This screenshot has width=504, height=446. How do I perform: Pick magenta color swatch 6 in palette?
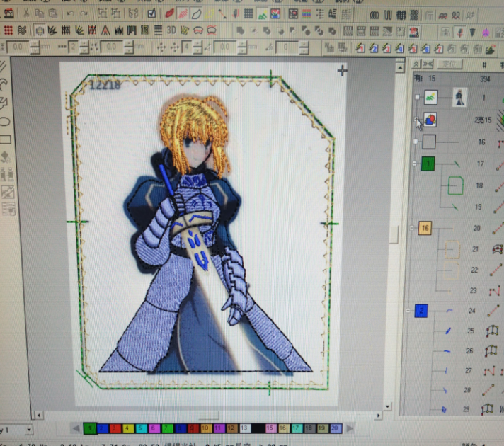click(154, 428)
